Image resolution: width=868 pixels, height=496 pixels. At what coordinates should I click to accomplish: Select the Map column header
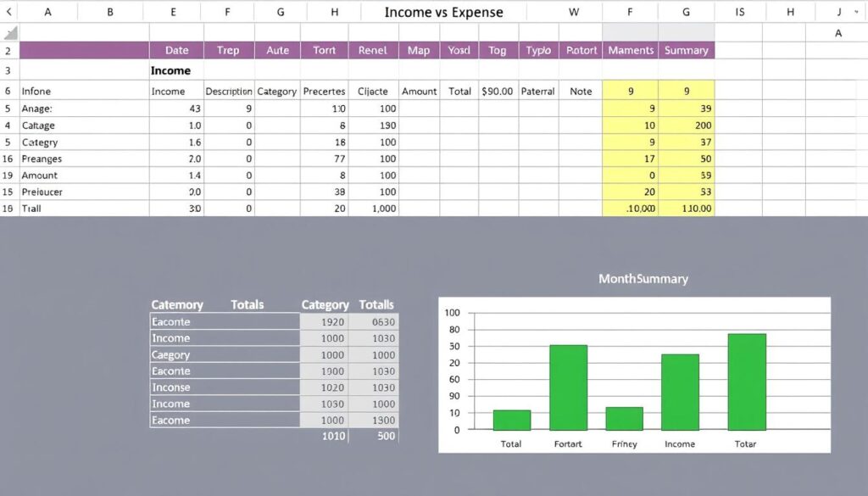[x=418, y=50]
